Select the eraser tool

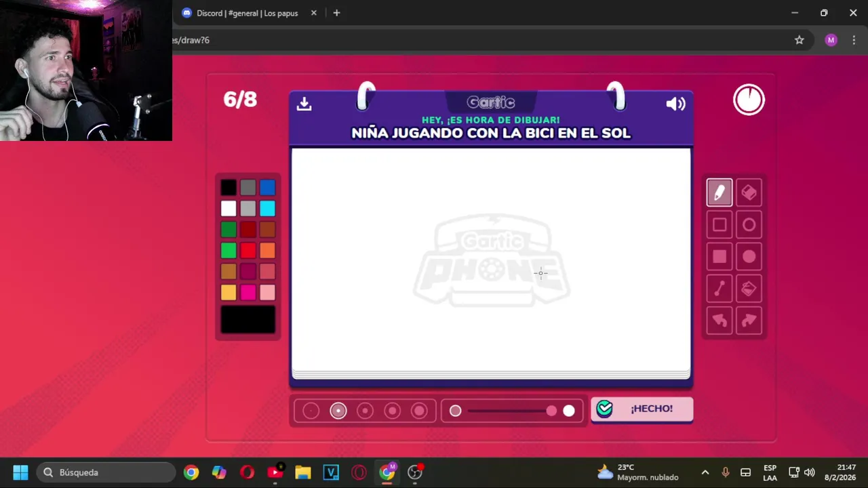(749, 192)
